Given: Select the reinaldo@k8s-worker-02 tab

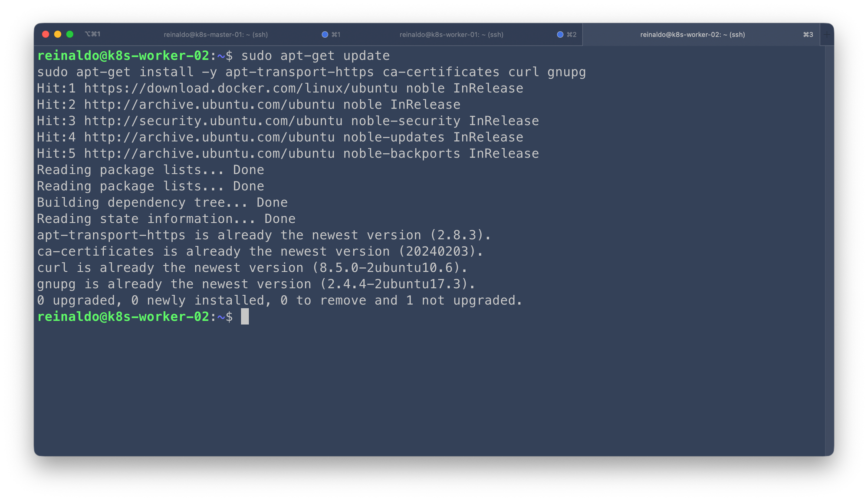Looking at the screenshot, I should (x=692, y=35).
